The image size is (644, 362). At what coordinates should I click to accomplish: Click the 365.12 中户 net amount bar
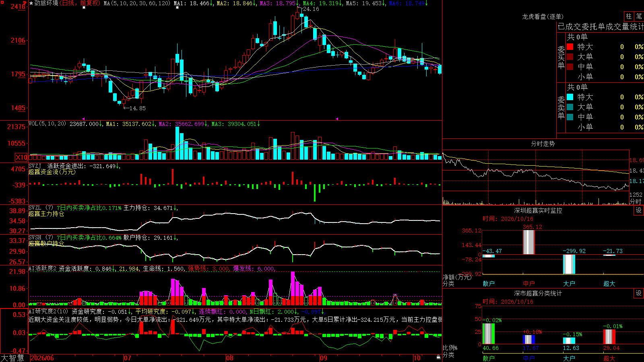(528, 242)
